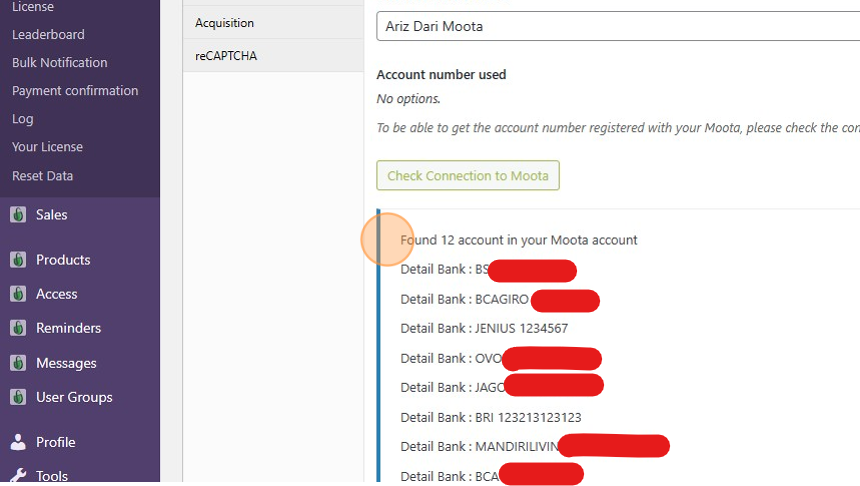Switch to the Acquisition settings tab

(273, 23)
